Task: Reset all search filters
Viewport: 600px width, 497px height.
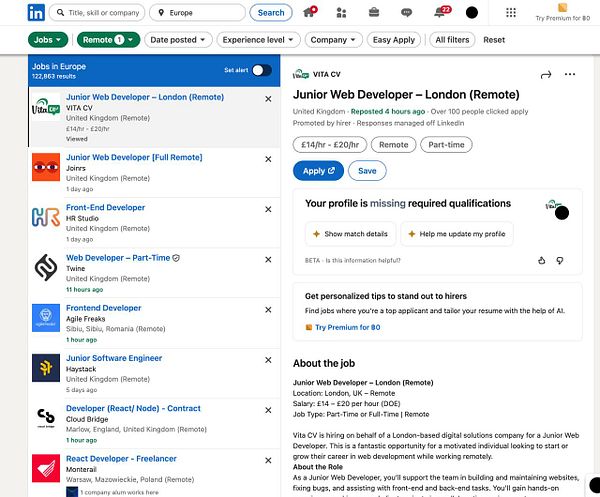Action: coord(494,40)
